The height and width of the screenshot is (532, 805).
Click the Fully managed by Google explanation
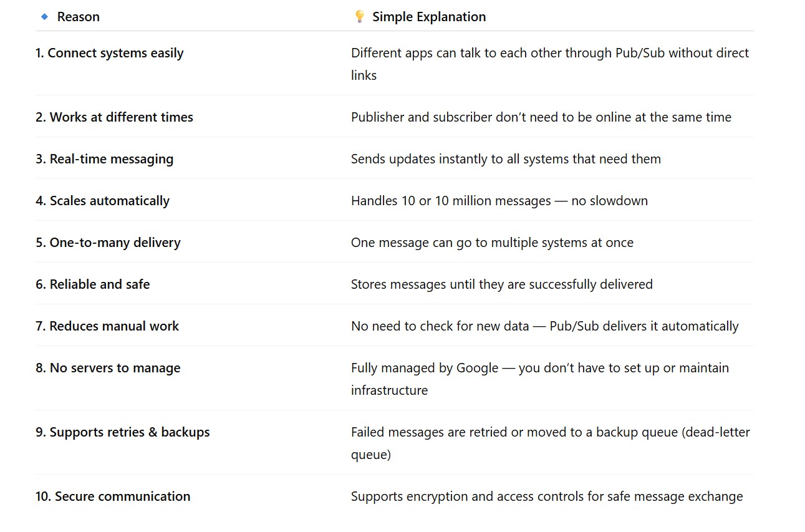(539, 368)
